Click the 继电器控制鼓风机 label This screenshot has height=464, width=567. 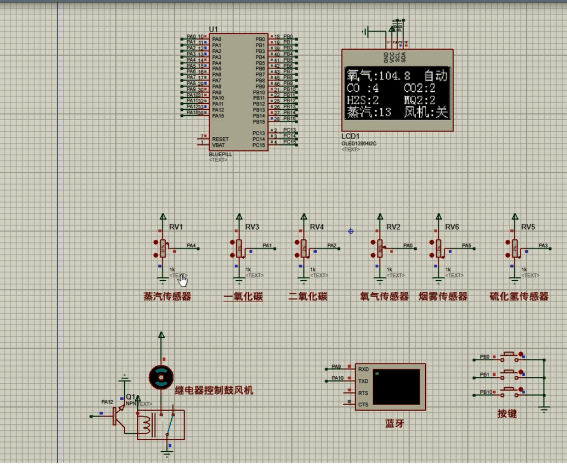(214, 390)
